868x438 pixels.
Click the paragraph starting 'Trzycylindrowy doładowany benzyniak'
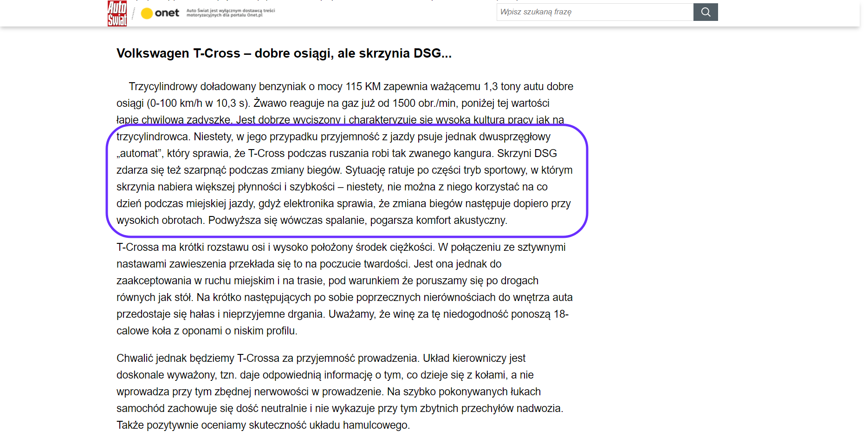click(x=345, y=153)
